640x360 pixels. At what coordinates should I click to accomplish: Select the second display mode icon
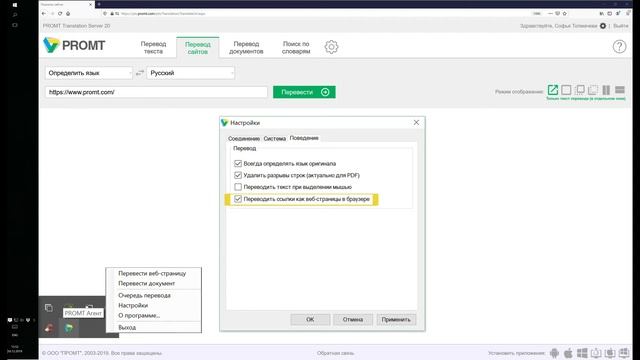566,90
